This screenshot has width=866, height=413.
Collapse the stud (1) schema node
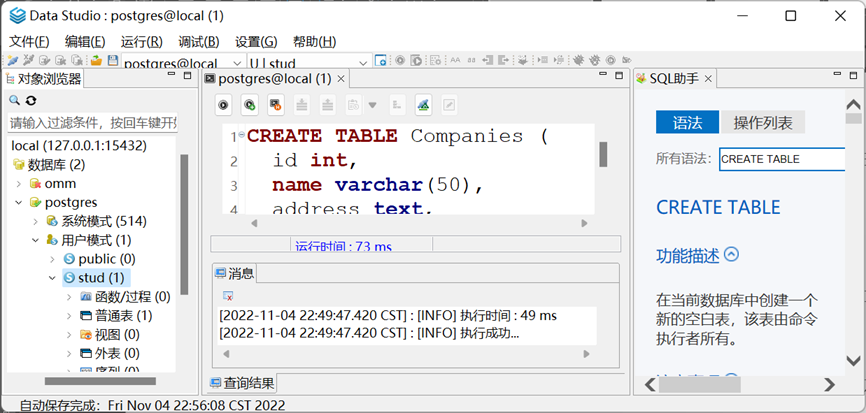(x=52, y=278)
